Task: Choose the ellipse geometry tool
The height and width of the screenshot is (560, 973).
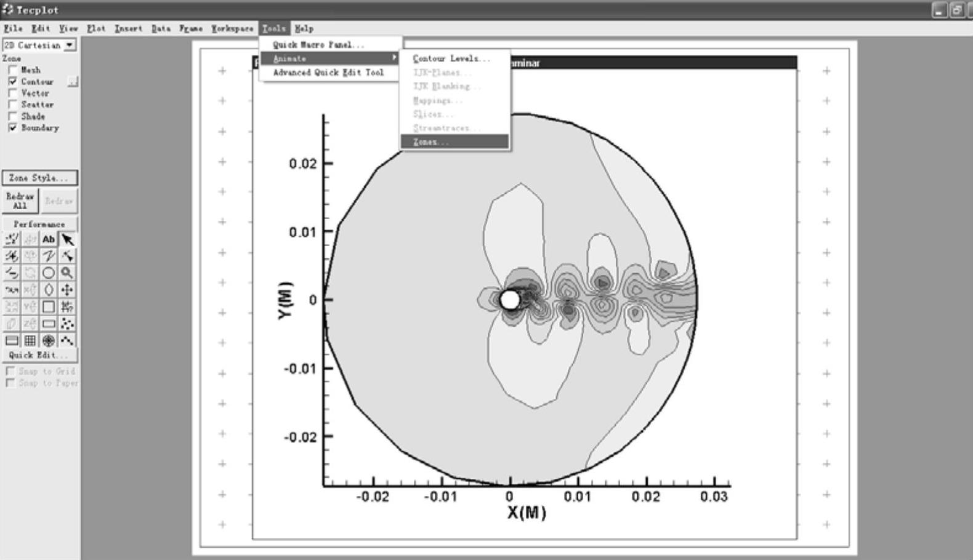Action: pyautogui.click(x=49, y=290)
